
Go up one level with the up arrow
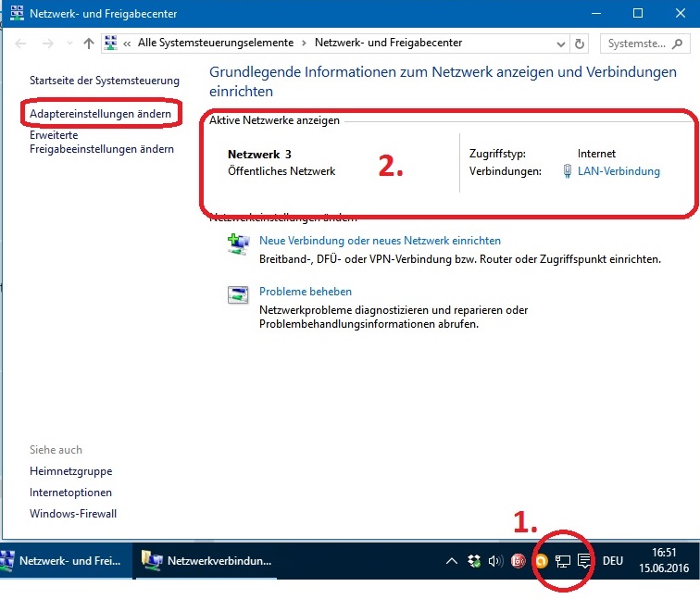pyautogui.click(x=89, y=44)
